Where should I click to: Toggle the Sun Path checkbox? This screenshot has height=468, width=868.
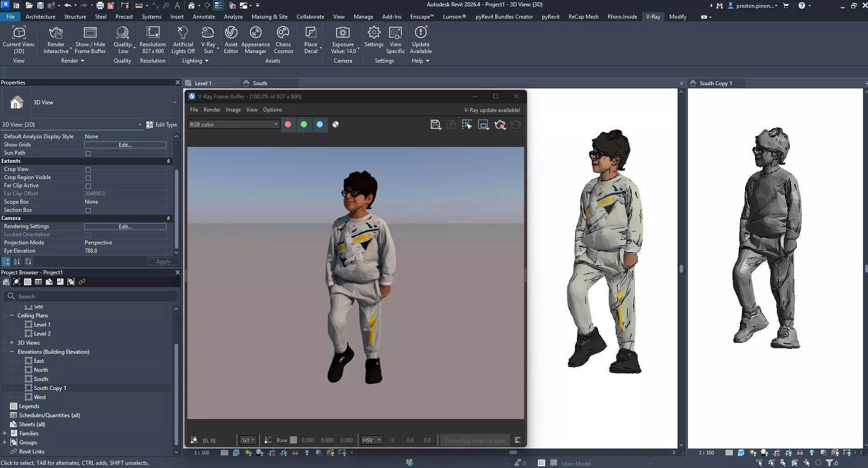coord(88,153)
